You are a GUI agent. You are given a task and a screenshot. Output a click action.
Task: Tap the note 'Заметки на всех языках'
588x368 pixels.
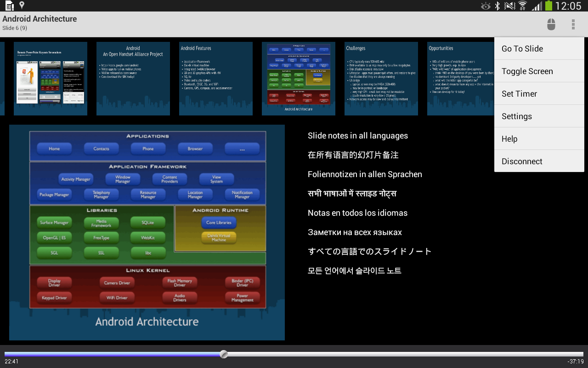[x=355, y=232]
